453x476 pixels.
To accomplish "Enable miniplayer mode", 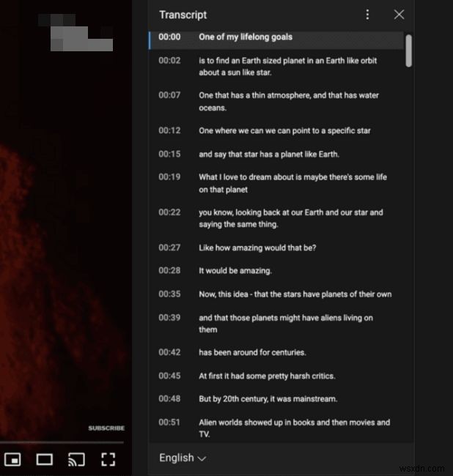I will 12,459.
